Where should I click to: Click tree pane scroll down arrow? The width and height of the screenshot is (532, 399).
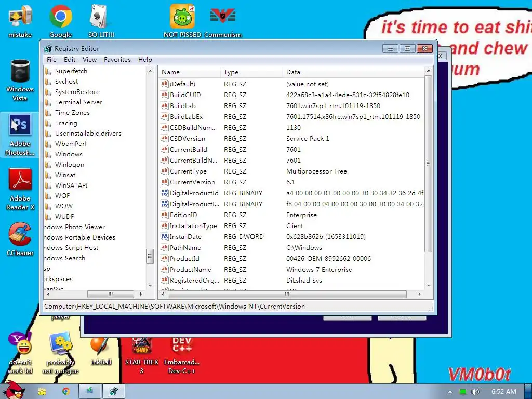150,285
